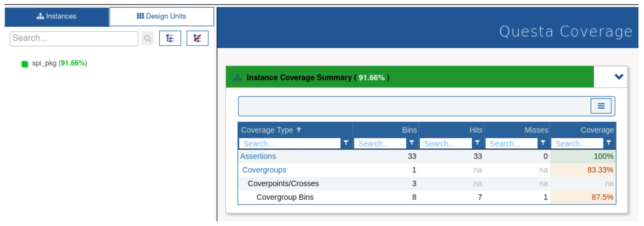Click the Coverage column filter icon
Viewport: 644px width, 226px height.
pos(609,143)
